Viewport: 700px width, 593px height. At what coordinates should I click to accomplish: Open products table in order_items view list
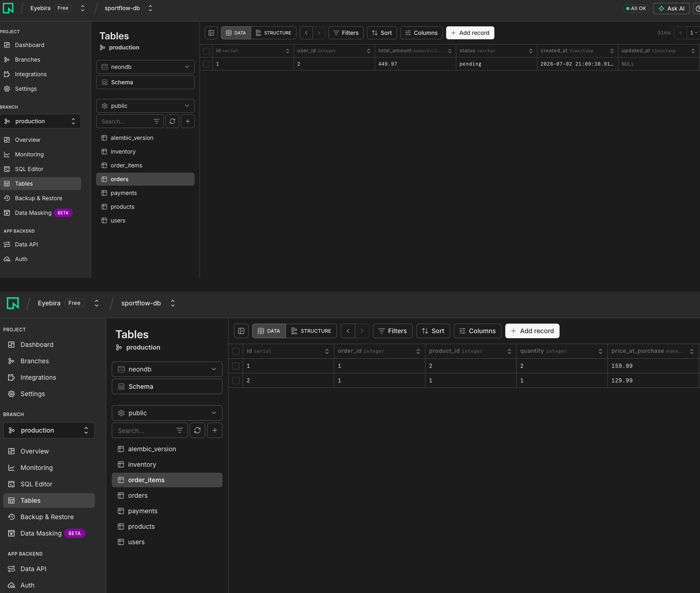click(167, 526)
